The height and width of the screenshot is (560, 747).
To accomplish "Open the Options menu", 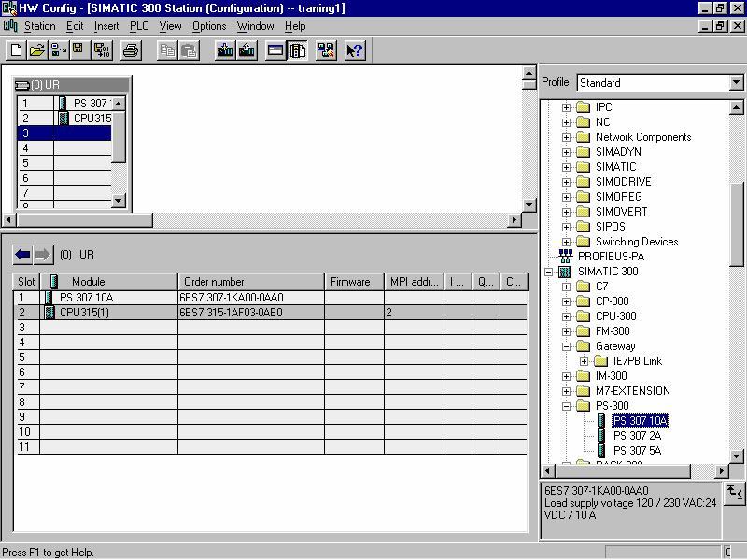I will click(x=209, y=26).
